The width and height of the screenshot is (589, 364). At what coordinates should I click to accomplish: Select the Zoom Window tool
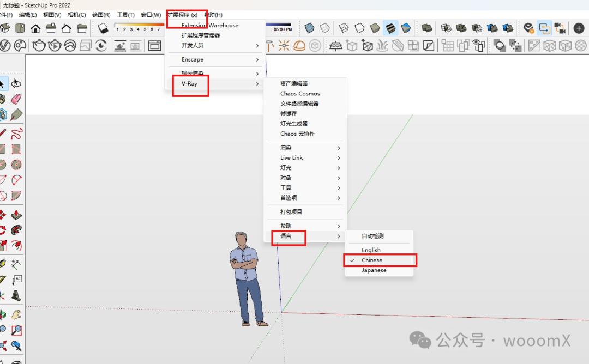click(x=16, y=330)
